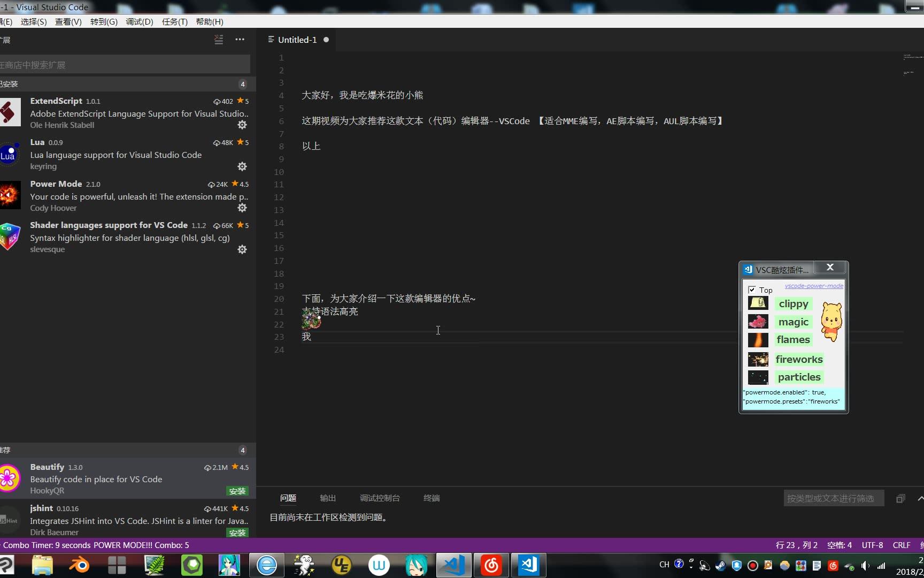Switch to the 问题 panel tab

pos(288,498)
